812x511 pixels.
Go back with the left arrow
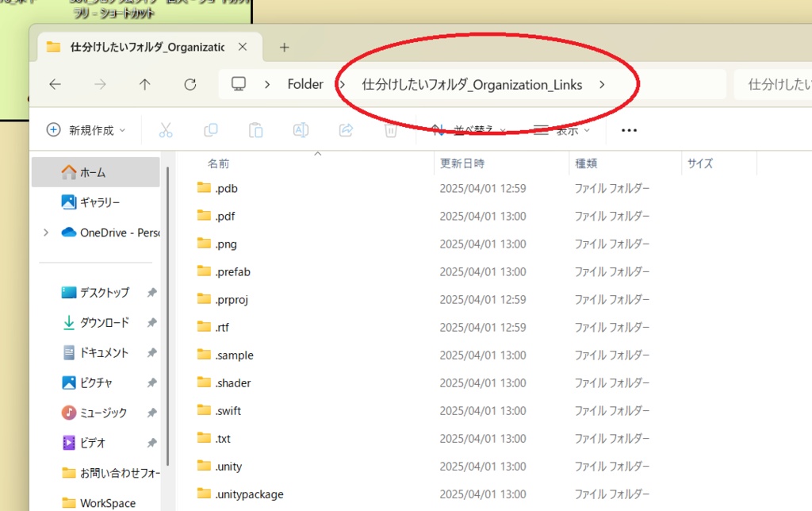tap(55, 84)
